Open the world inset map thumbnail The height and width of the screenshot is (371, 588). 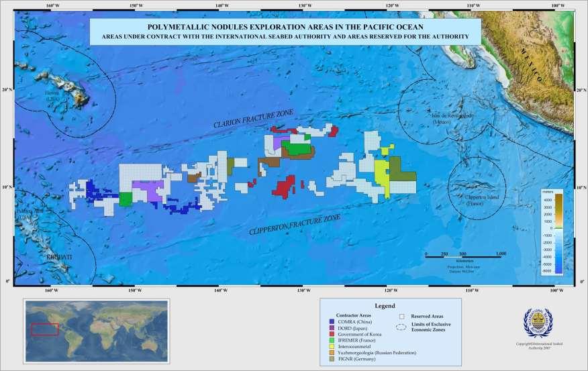pos(96,331)
